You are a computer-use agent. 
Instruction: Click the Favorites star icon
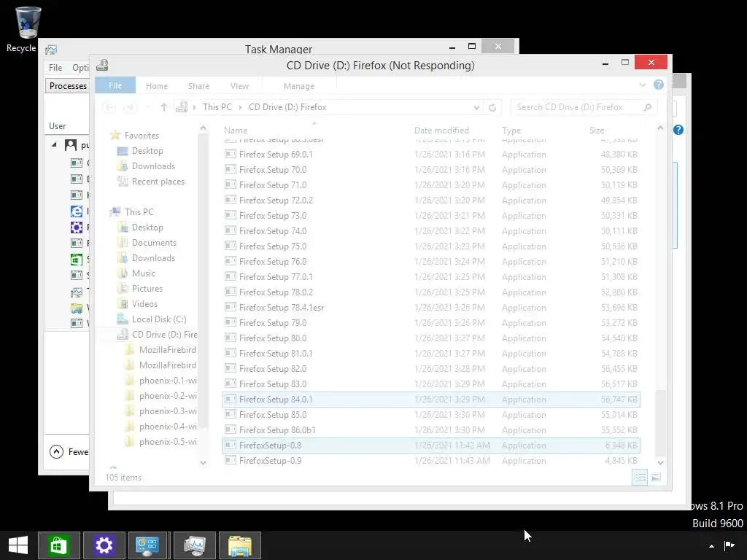point(115,135)
